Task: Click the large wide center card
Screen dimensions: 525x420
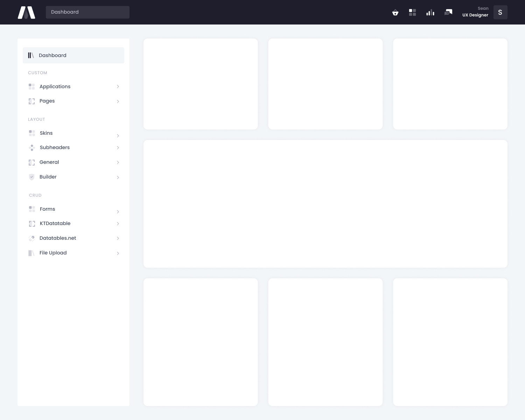Action: coord(325,204)
